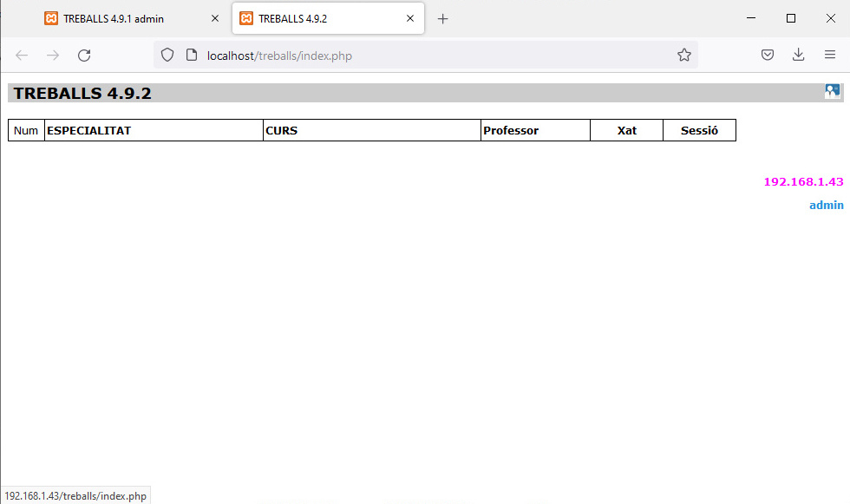The width and height of the screenshot is (850, 504).
Task: Click the Sessió column header
Action: pos(699,131)
